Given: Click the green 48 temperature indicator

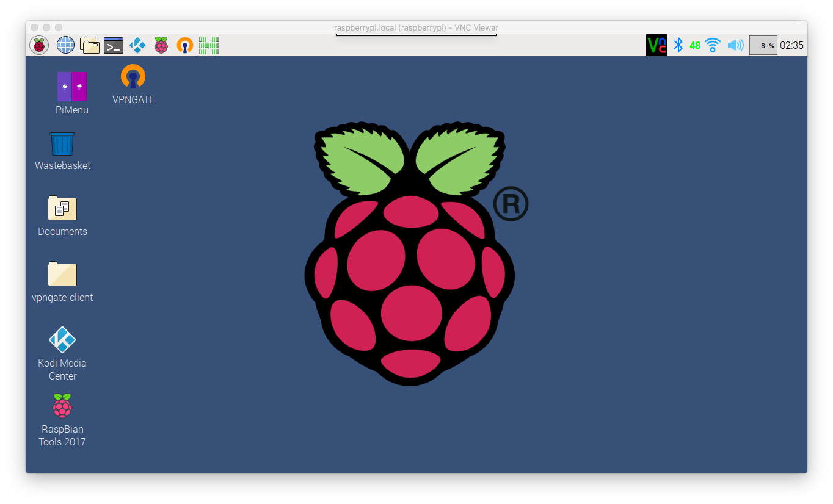Looking at the screenshot, I should tap(695, 45).
